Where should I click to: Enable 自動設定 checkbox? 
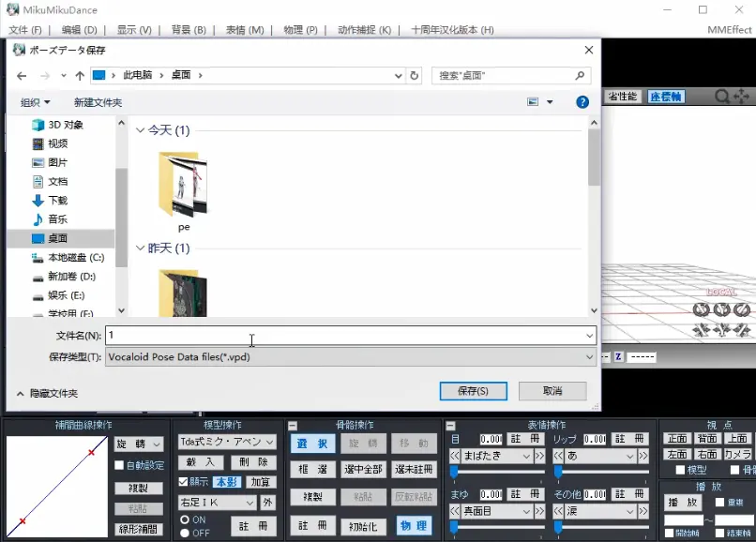click(119, 465)
